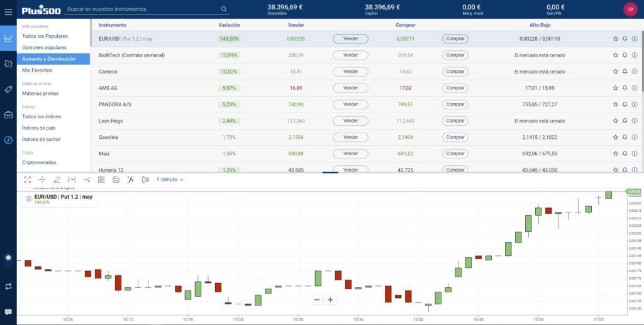Open Mis Favoritos list
The width and height of the screenshot is (644, 325).
pos(37,70)
